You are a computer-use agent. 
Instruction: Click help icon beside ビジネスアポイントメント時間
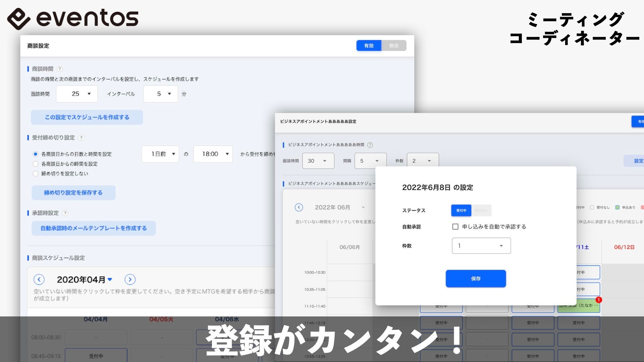click(370, 145)
